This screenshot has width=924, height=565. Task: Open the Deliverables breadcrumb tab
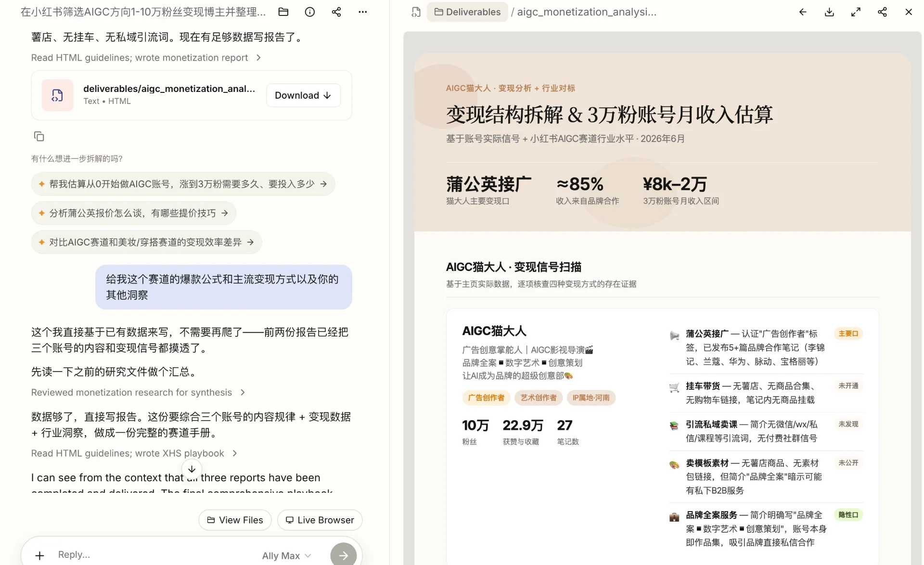coord(467,12)
